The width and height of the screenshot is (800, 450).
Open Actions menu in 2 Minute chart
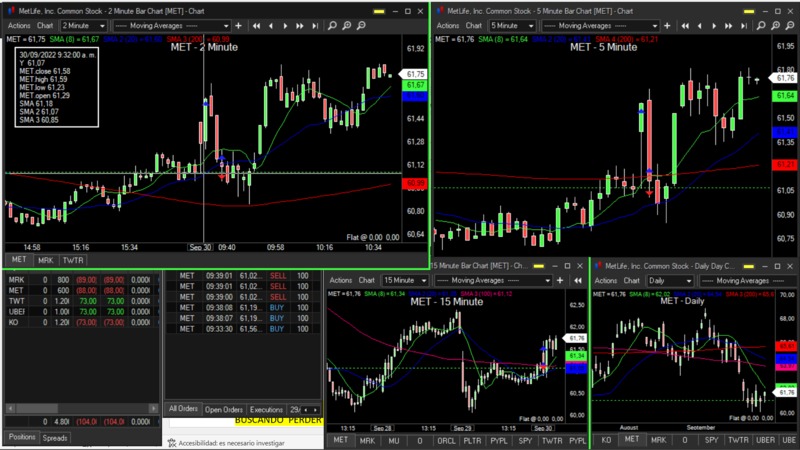[x=20, y=24]
